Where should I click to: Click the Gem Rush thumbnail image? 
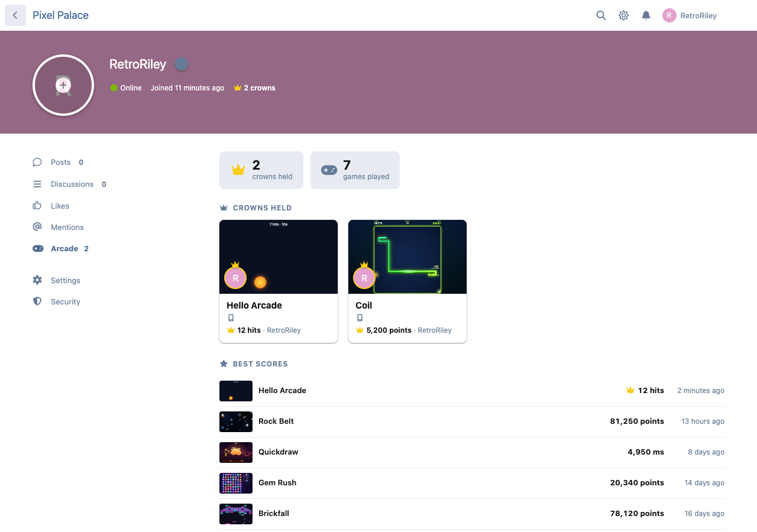coord(236,483)
